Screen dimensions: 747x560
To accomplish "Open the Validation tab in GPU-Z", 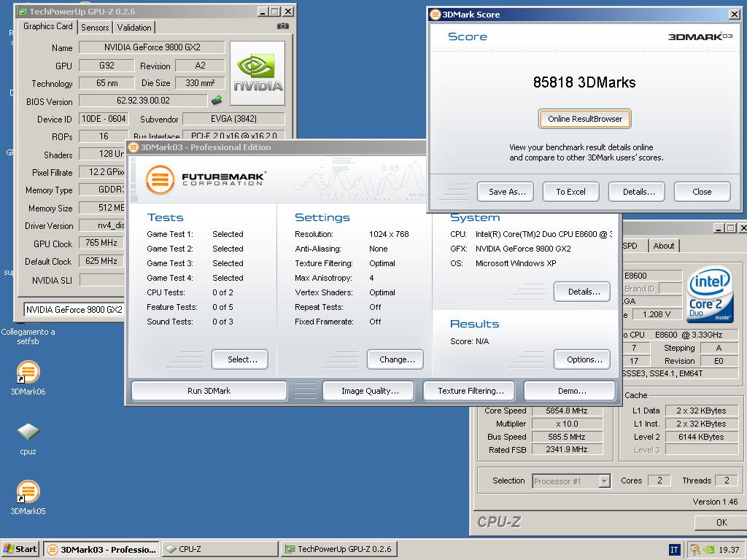I will click(x=134, y=27).
